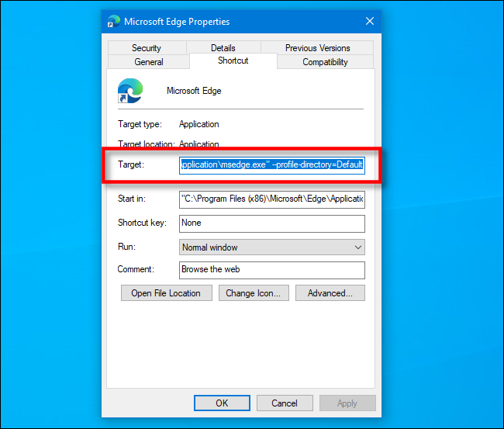
Task: Click the Comment: label
Action: tap(136, 269)
